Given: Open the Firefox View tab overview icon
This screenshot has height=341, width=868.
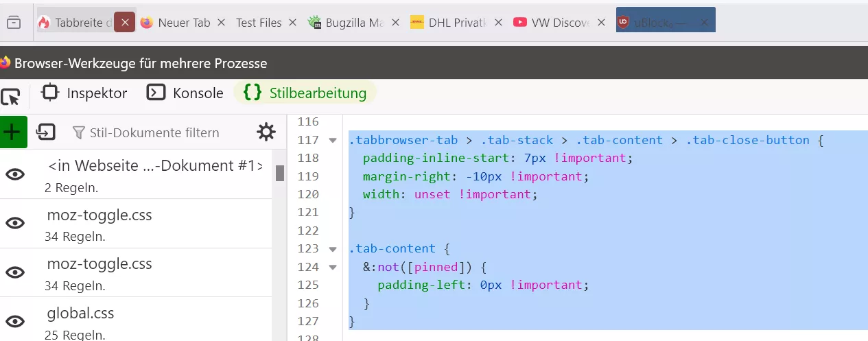Looking at the screenshot, I should coord(14,23).
